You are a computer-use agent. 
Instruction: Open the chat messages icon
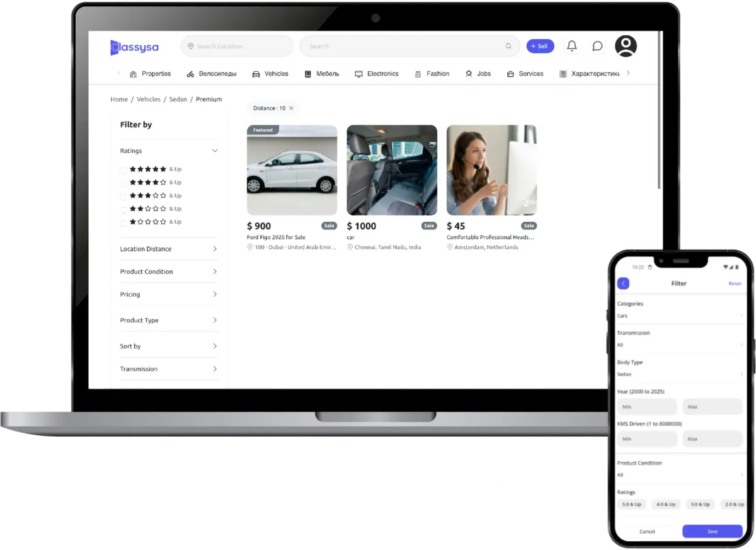click(597, 46)
